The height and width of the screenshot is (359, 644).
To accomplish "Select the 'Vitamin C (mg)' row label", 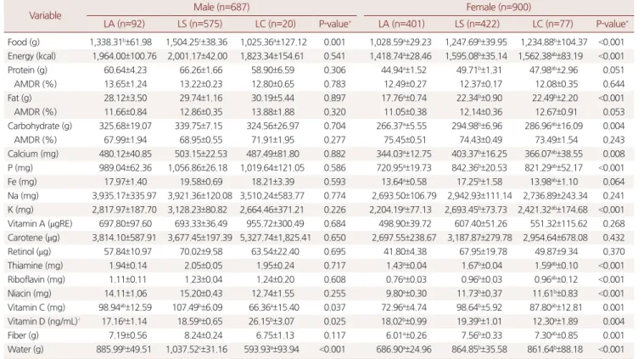I will tap(36, 308).
